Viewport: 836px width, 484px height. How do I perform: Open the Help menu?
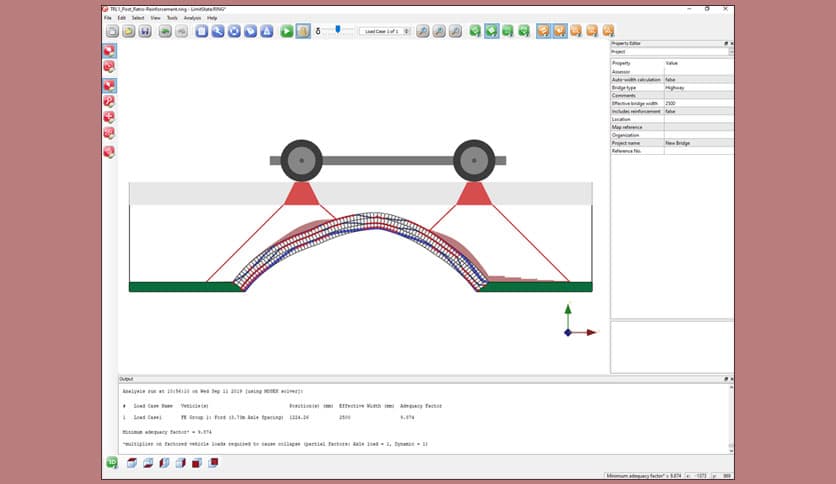[x=212, y=18]
